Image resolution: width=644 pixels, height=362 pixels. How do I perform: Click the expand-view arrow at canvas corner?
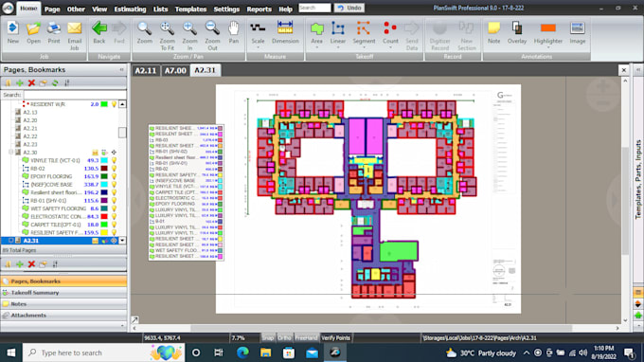coord(134,319)
